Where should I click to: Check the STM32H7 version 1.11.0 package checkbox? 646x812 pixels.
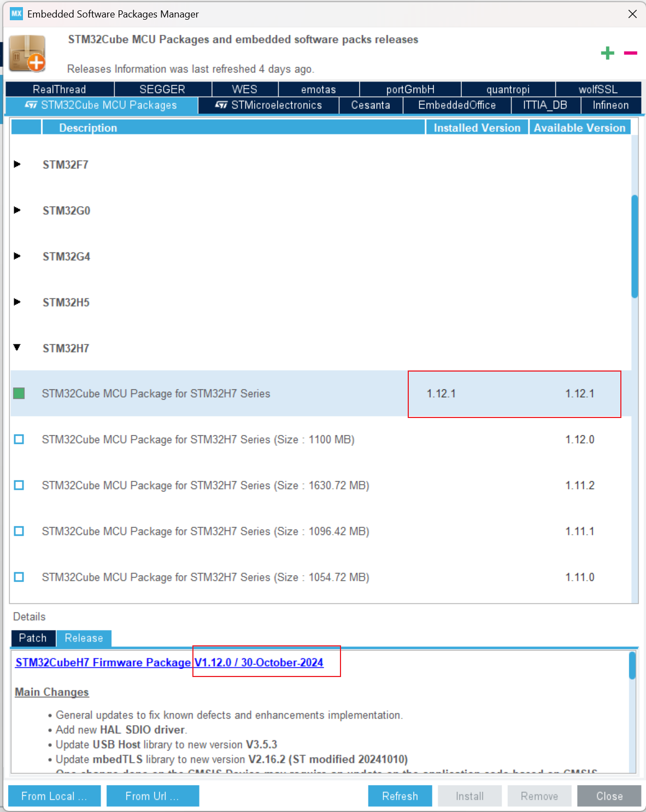tap(19, 577)
